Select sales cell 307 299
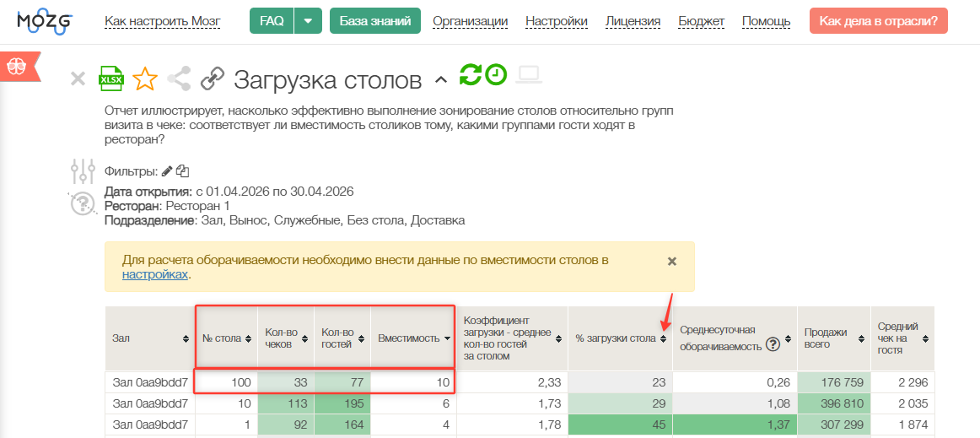This screenshot has height=438, width=980. click(833, 424)
